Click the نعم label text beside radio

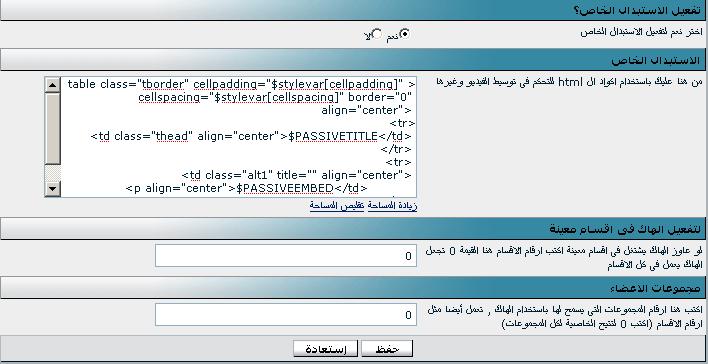(393, 37)
